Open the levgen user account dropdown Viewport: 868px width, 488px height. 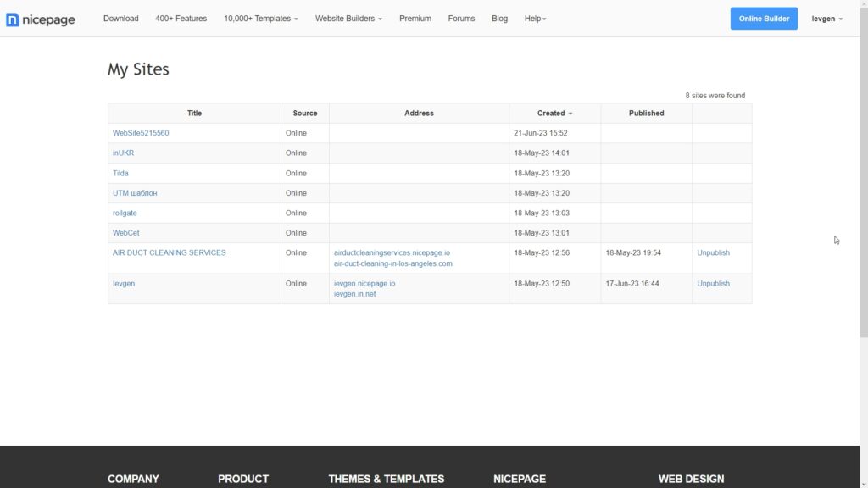tap(826, 19)
